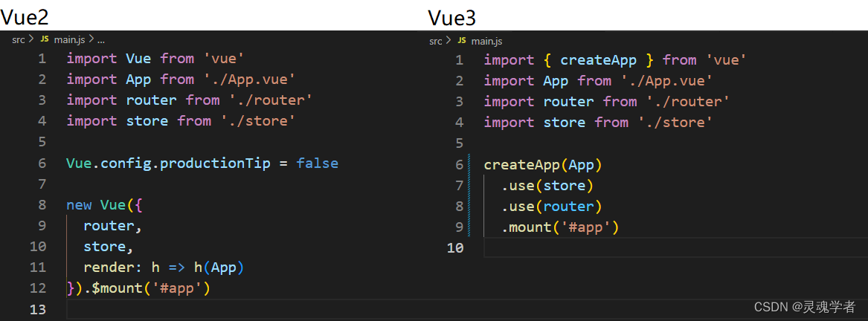Click line number 1 in Vue2 gutter
The image size is (868, 321).
point(42,59)
